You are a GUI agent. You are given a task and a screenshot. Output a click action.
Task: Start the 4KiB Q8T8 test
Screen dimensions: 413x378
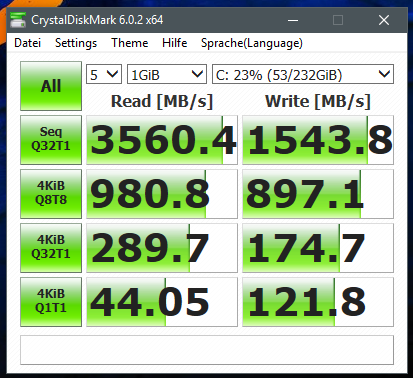click(51, 194)
